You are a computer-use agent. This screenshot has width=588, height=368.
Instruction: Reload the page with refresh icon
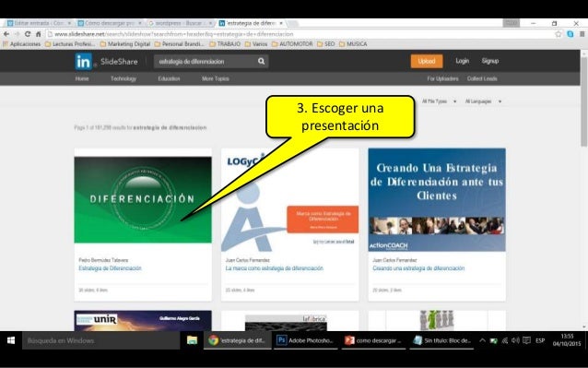click(28, 34)
